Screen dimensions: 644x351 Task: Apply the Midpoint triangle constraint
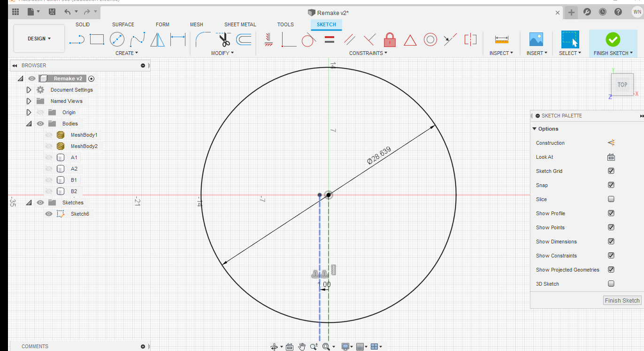tap(410, 40)
